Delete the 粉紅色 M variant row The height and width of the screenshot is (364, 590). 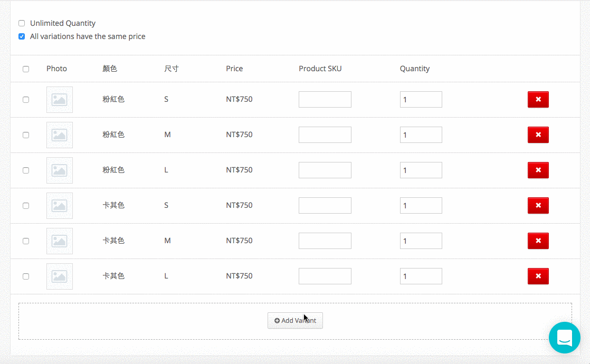tap(538, 135)
